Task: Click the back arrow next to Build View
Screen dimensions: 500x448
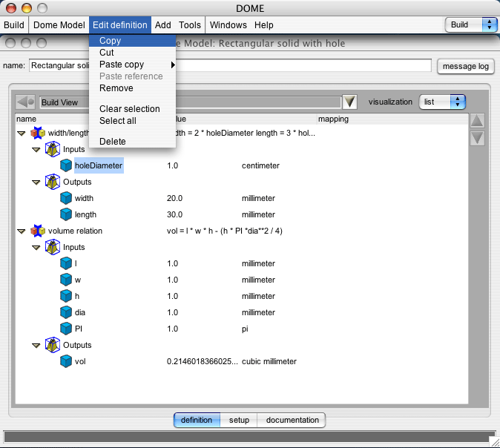Action: 25,102
